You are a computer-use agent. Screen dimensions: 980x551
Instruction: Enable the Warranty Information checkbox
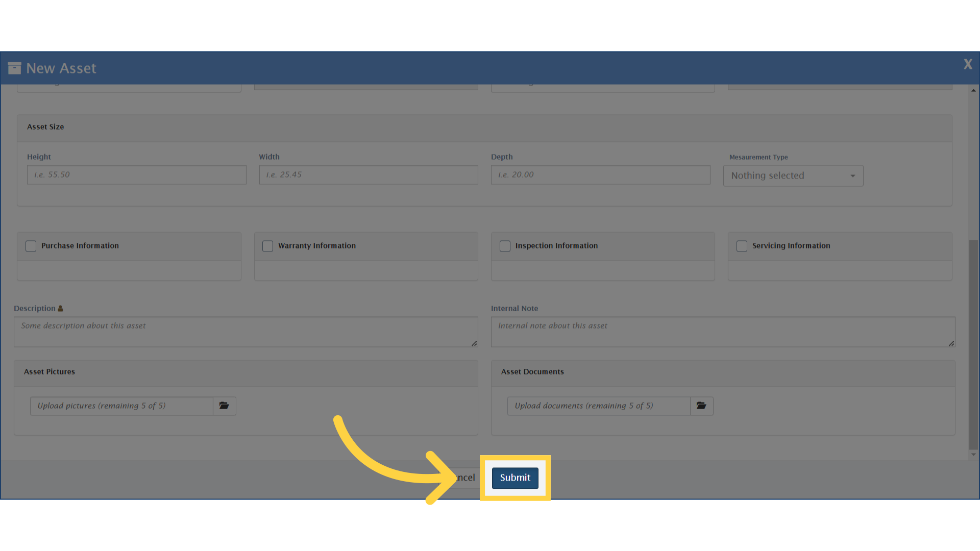(267, 246)
